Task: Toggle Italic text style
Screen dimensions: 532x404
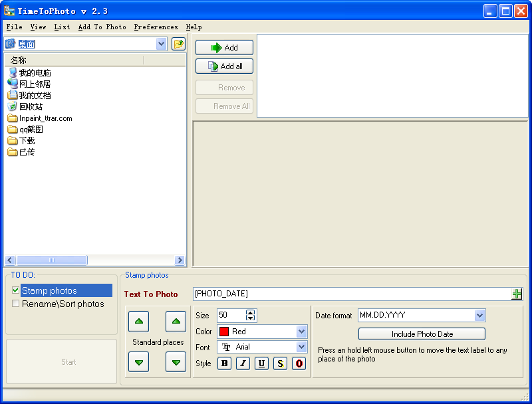Action: tap(243, 363)
